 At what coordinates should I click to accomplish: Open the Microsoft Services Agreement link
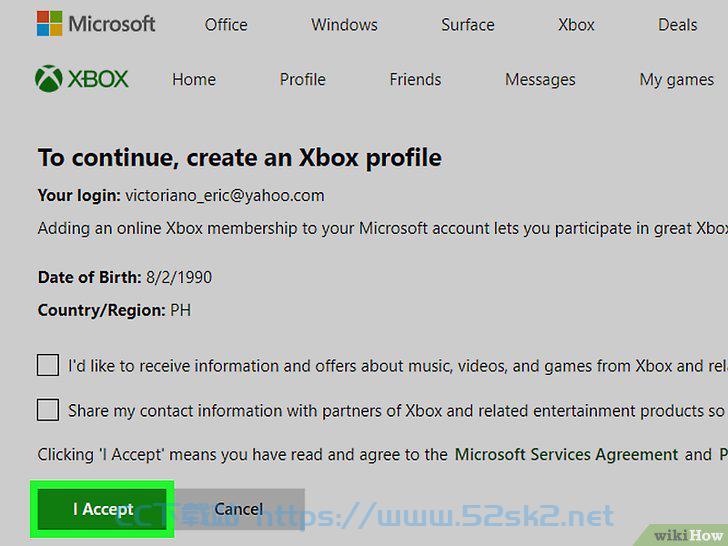(566, 454)
